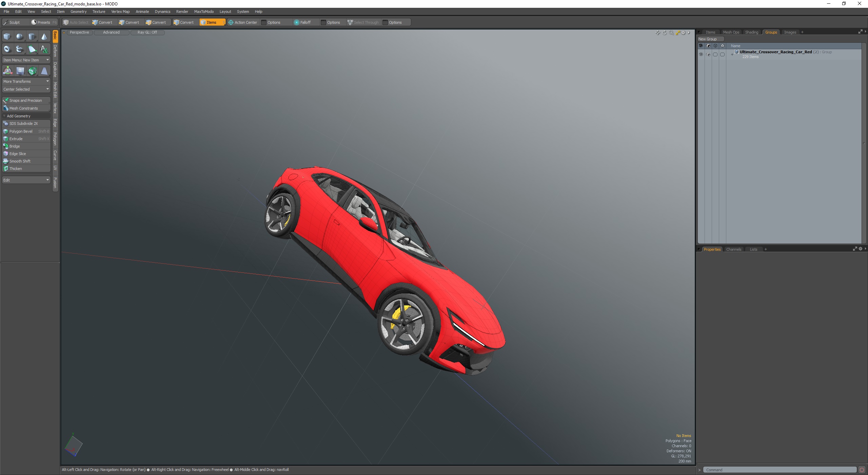
Task: Open the MaxToModo menu
Action: (x=204, y=12)
